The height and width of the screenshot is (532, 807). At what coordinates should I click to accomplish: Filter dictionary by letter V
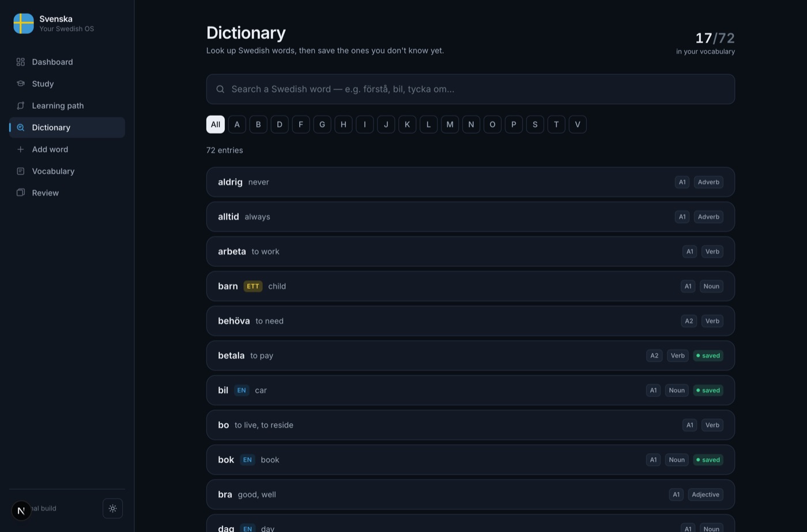[578, 124]
